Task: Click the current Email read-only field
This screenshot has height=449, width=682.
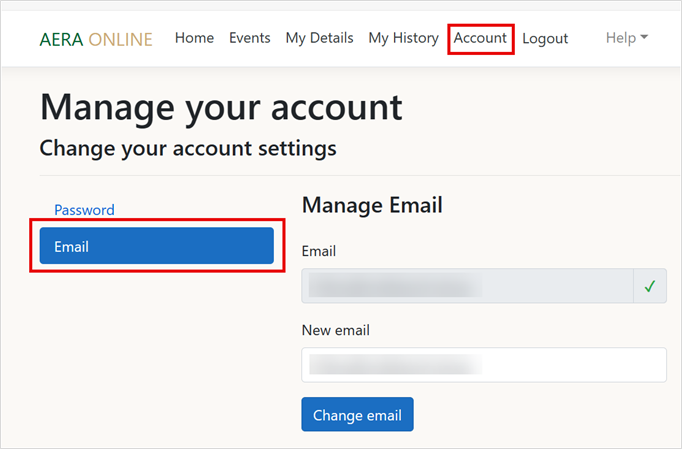Action: (x=467, y=286)
